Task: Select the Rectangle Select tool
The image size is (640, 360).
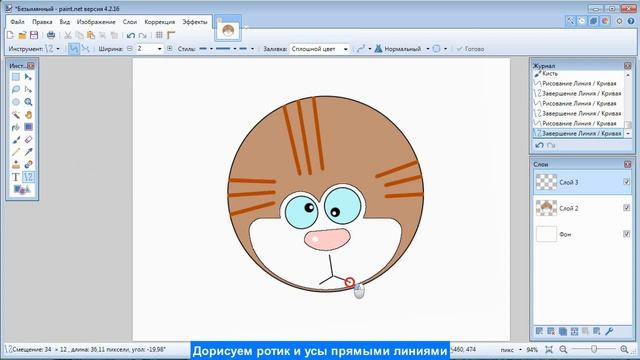Action: [16, 77]
